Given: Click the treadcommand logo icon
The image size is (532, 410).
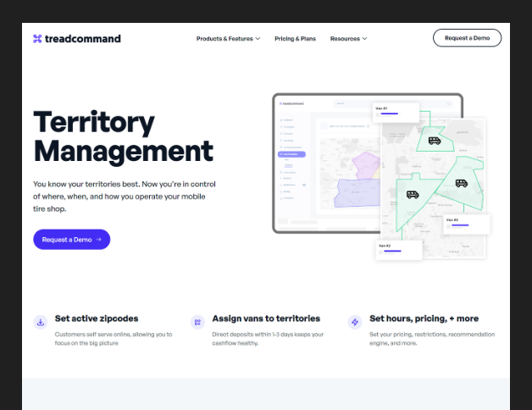Looking at the screenshot, I should pos(37,39).
